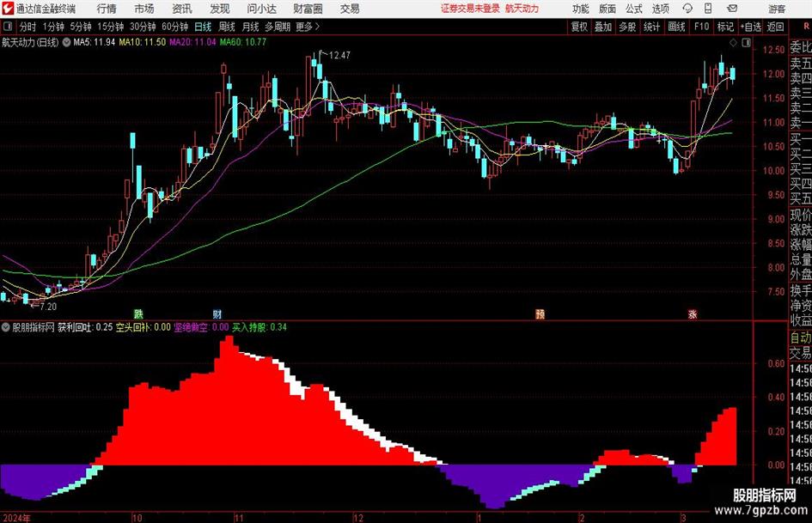This screenshot has width=812, height=523.
Task: Click the settings circle icon beside 航天动力(日线)
Action: coord(66,42)
